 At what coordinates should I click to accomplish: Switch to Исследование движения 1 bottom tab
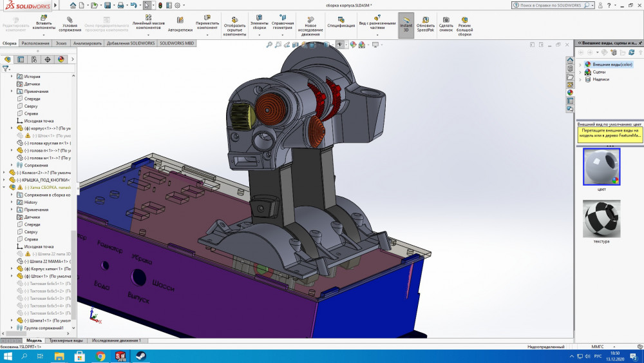[117, 340]
